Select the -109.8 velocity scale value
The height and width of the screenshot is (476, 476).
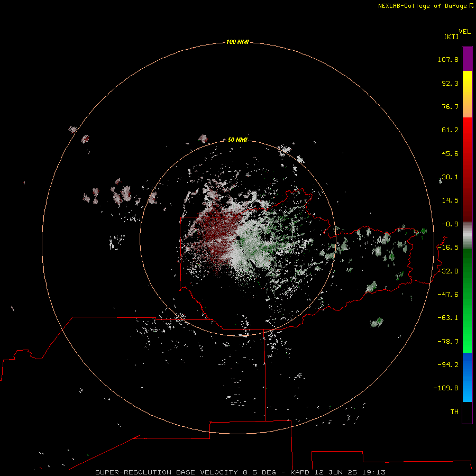pos(446,388)
